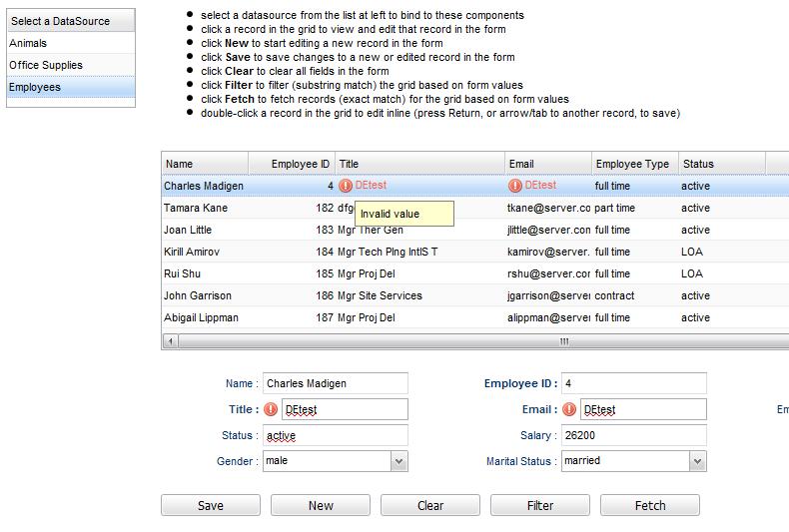
Task: Choose the Employees datasource
Action: (x=70, y=88)
